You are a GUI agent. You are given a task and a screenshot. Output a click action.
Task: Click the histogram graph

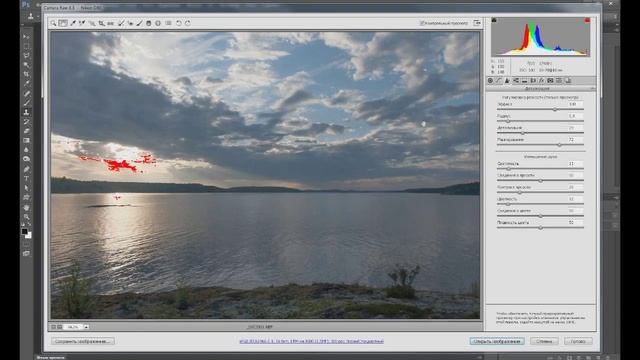pyautogui.click(x=540, y=37)
